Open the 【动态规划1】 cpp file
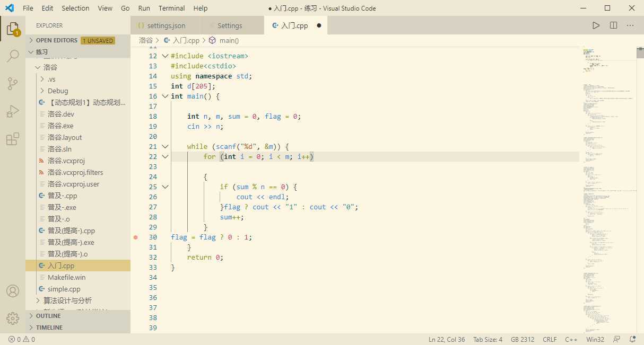The height and width of the screenshot is (345, 644). point(77,102)
